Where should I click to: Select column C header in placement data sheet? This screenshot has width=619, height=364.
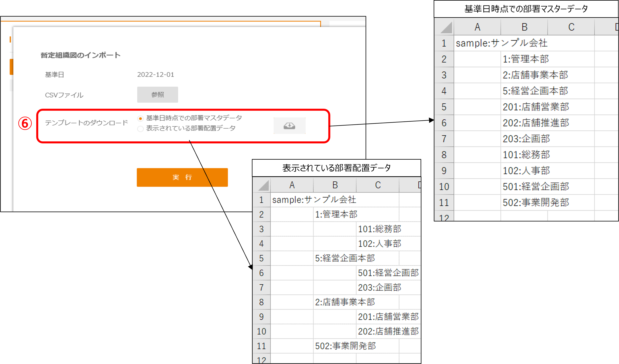click(378, 185)
